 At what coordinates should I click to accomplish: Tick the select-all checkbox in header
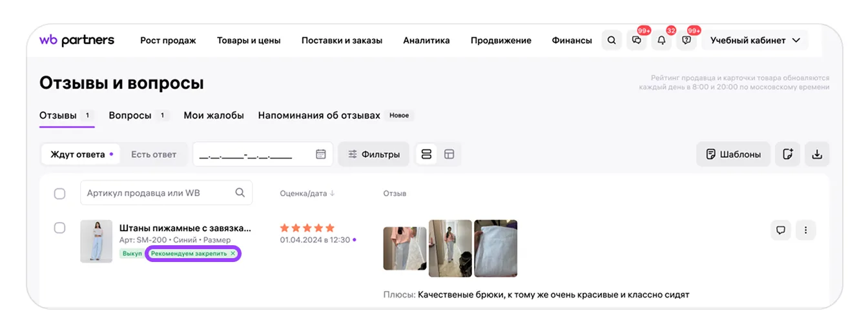[59, 194]
